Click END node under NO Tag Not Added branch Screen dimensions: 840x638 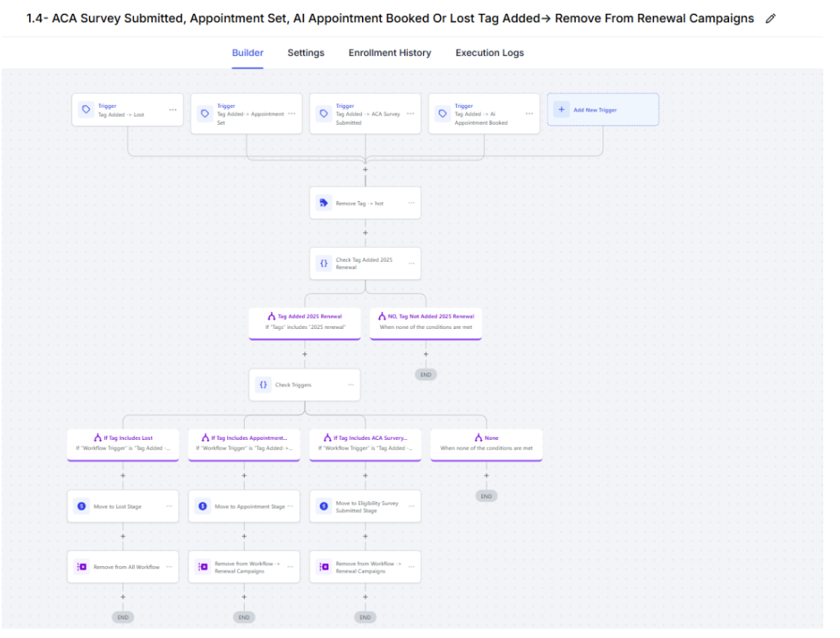tap(426, 374)
